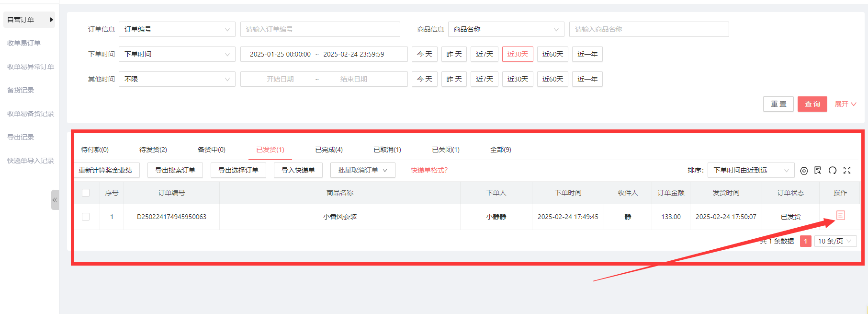Click the 快递单格式? link
Image resolution: width=868 pixels, height=314 pixels.
(x=429, y=170)
